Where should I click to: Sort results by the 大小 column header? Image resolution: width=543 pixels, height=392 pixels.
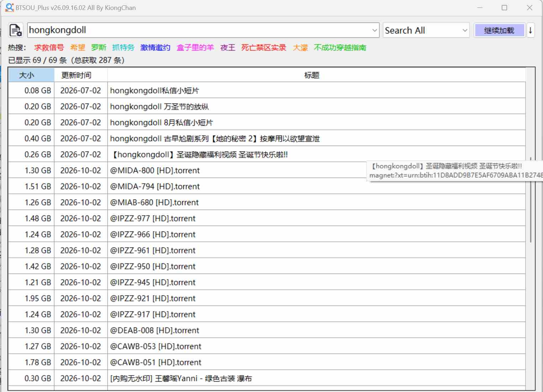pyautogui.click(x=31, y=75)
